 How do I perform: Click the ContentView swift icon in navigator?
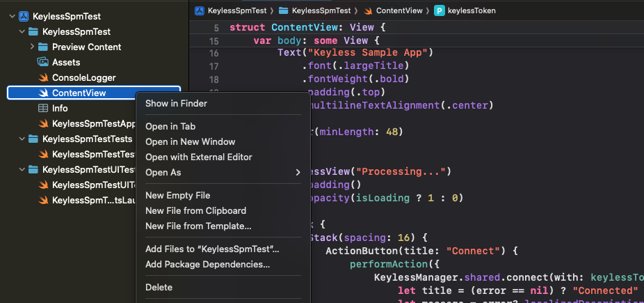pyautogui.click(x=43, y=93)
